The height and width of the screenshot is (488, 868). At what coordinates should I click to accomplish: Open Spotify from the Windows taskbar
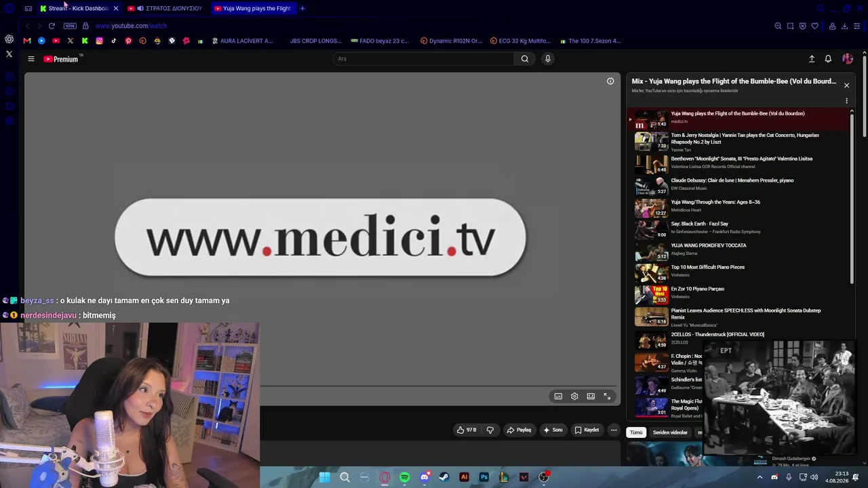coord(404,477)
